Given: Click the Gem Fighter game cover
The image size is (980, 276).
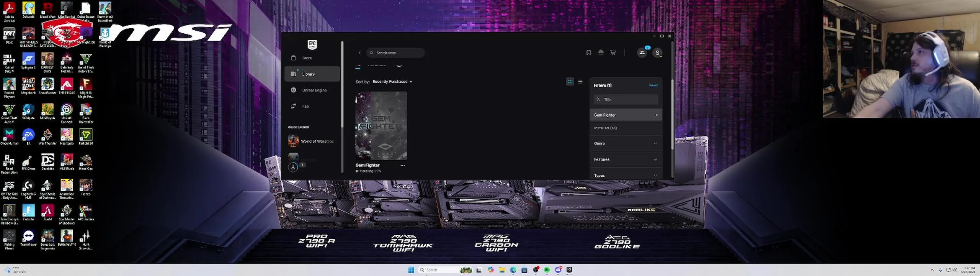Looking at the screenshot, I should (x=381, y=126).
